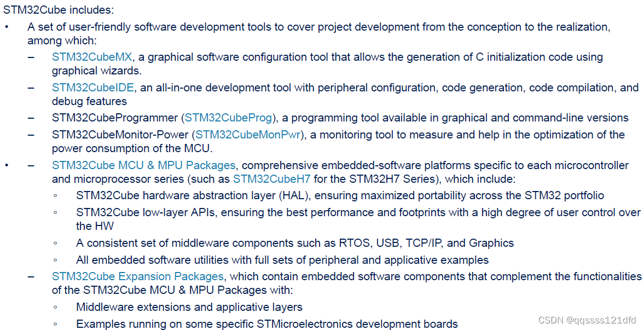Open STM32Cube Expansion Packages link
The width and height of the screenshot is (644, 330).
[x=137, y=276]
